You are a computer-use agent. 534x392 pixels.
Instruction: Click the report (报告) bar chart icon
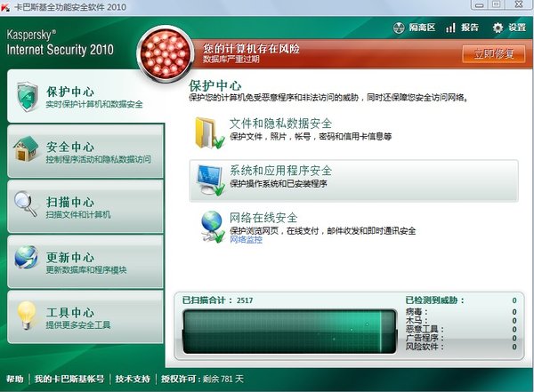point(450,28)
